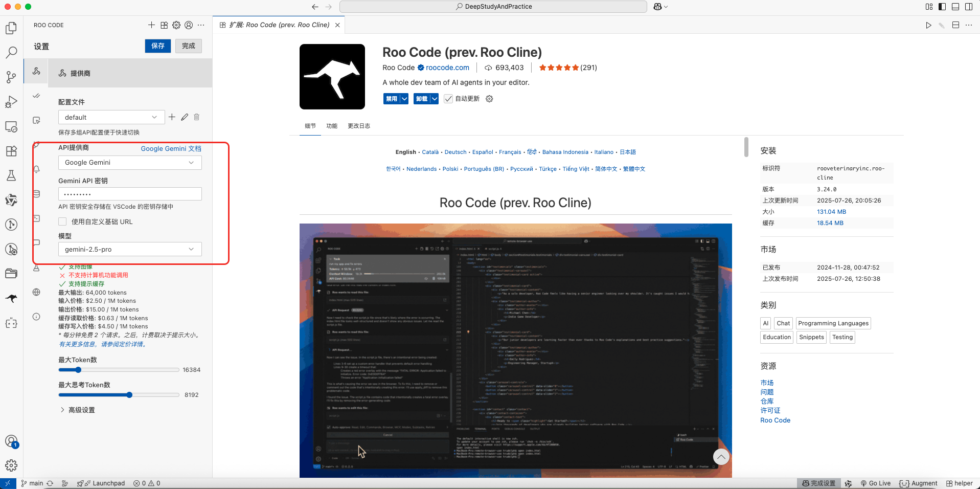Open the Explorer view in activity bar
This screenshot has width=980, height=489.
pos(11,28)
